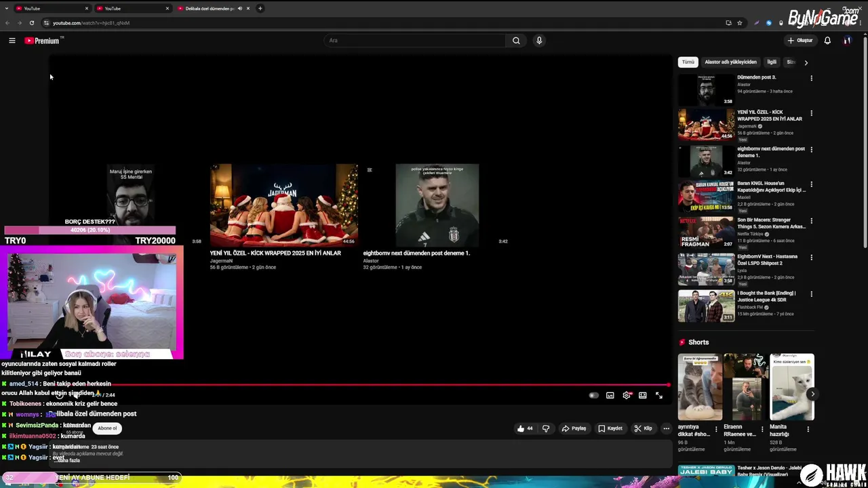Open Son Bir Macera Stranger Things title
The width and height of the screenshot is (868, 488).
[771, 223]
